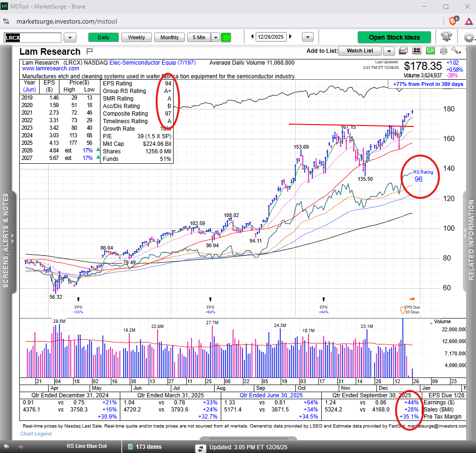This screenshot has height=453, width=476.
Task: Click the EPS Rating row
Action: [137, 84]
